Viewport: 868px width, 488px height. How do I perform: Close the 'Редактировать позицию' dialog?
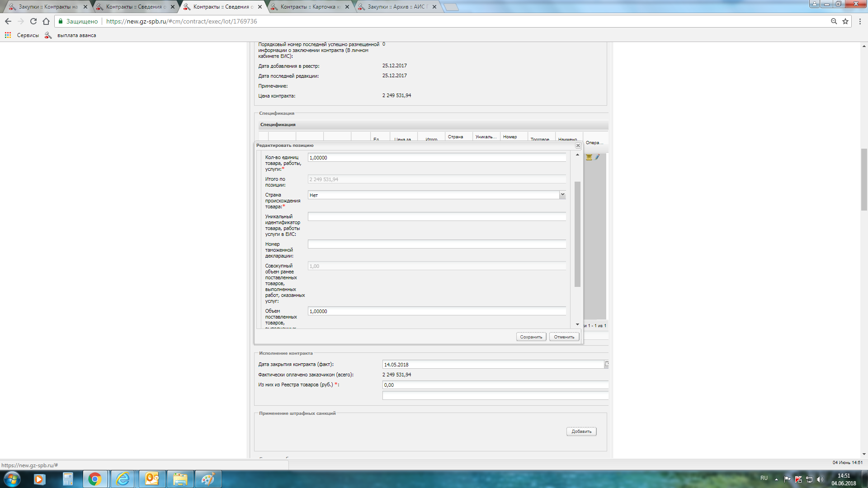(x=578, y=145)
